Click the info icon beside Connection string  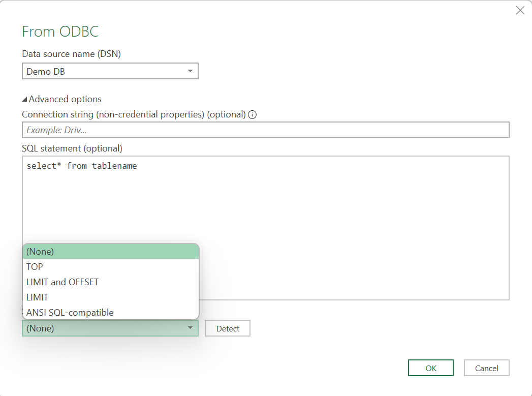pos(252,114)
